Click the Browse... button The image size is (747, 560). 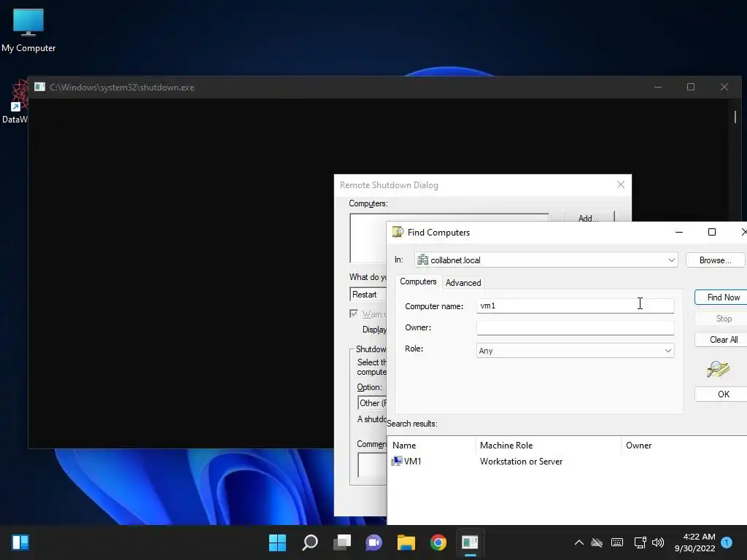coord(715,260)
